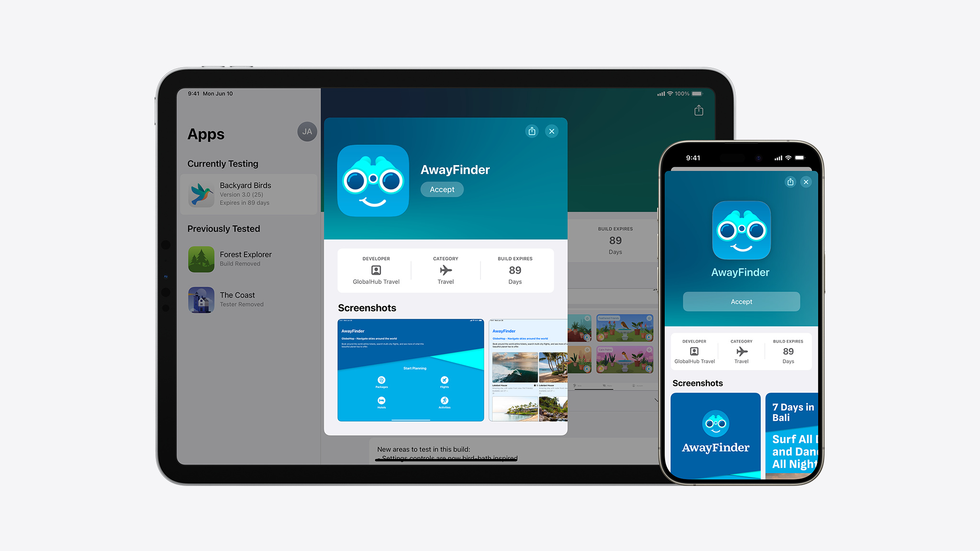Click the close X button on iPhone modal
980x551 pixels.
(806, 182)
